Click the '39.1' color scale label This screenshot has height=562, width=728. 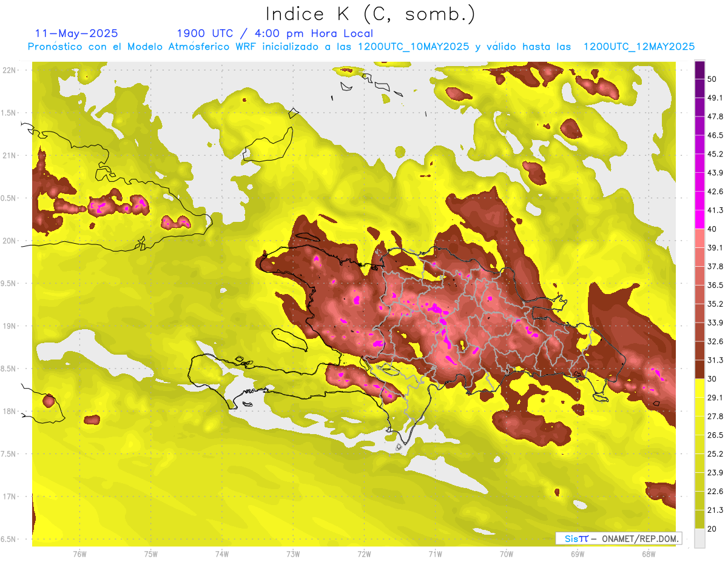tap(715, 248)
